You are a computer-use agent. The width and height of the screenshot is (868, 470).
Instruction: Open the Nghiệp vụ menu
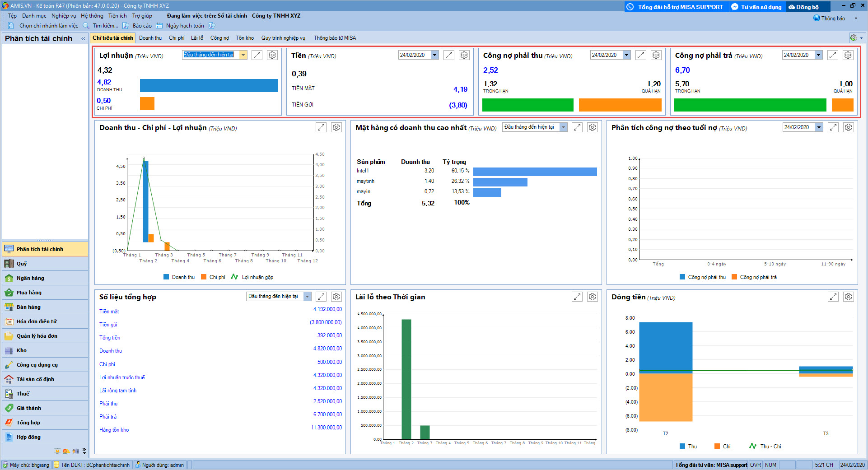(64, 16)
